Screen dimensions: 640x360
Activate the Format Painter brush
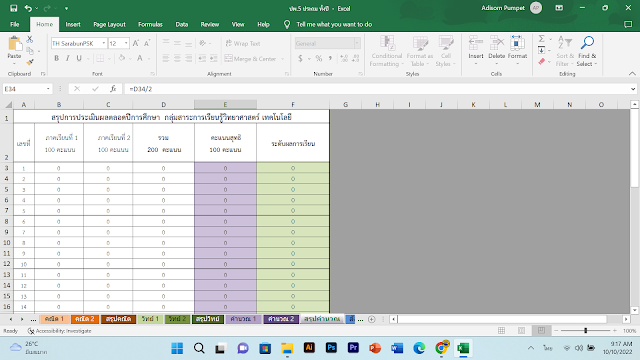[x=30, y=62]
